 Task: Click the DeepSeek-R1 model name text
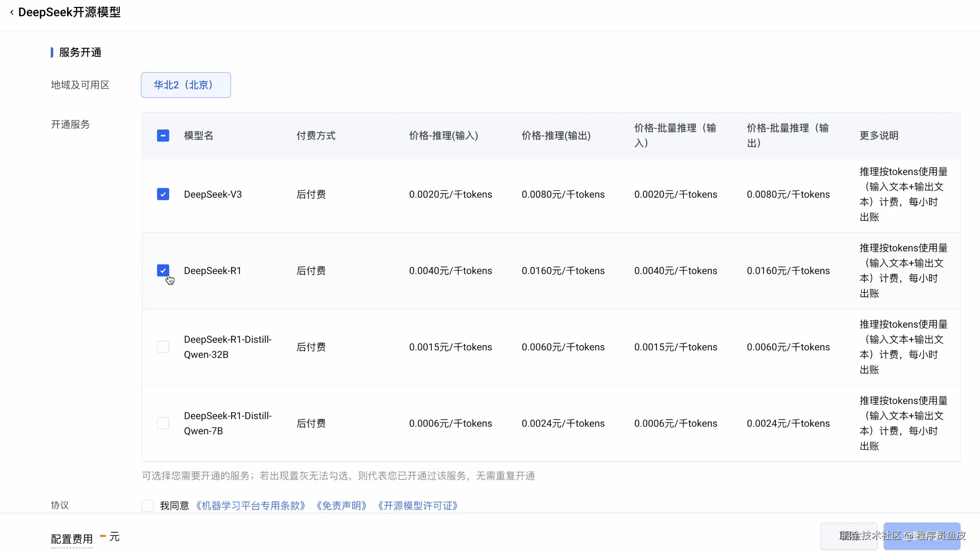coord(212,271)
